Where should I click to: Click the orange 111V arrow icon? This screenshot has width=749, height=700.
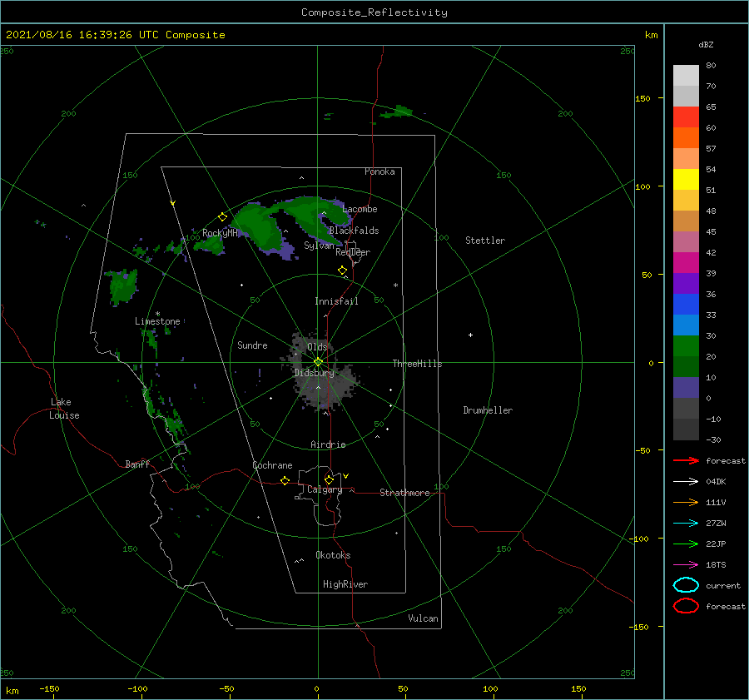(686, 502)
